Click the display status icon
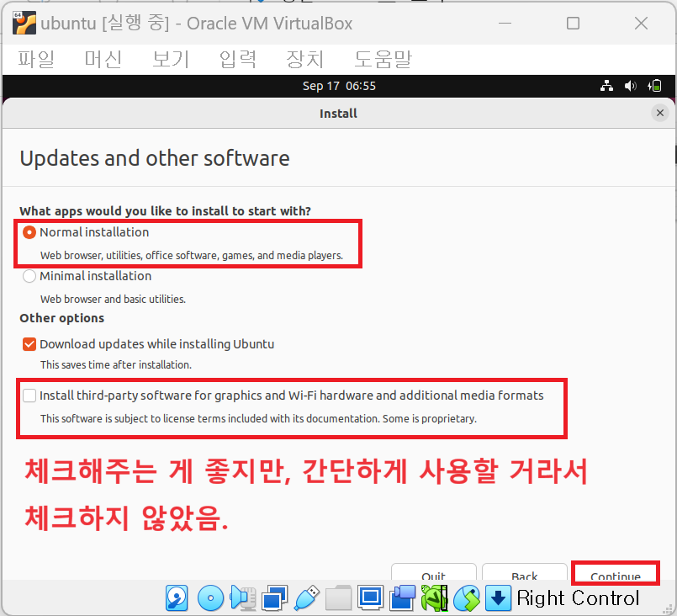677x616 pixels. [x=370, y=597]
